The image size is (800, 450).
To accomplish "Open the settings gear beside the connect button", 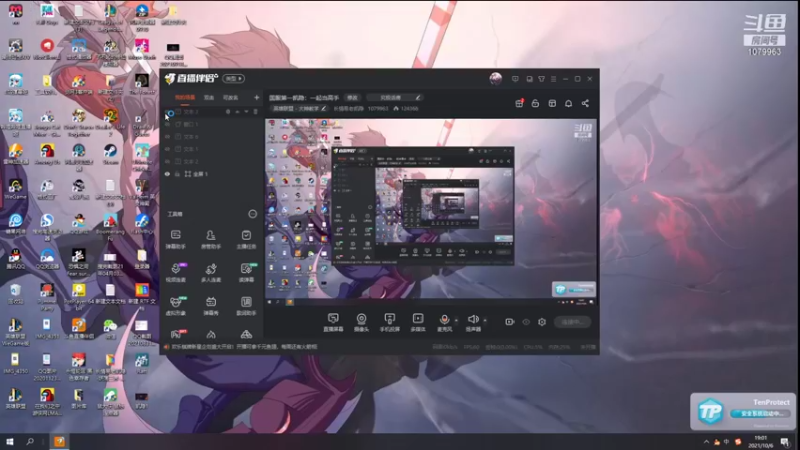I will 542,322.
